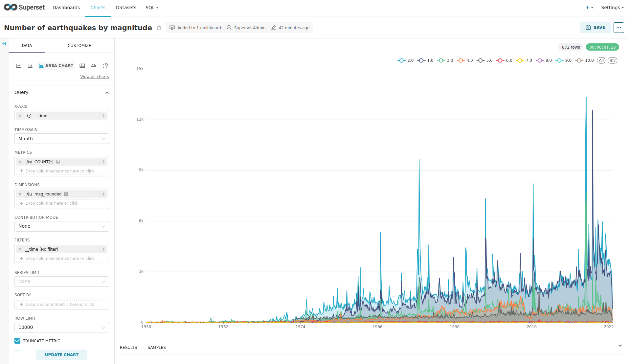
Task: Toggle the 6.0 series in the legend
Action: pos(504,60)
